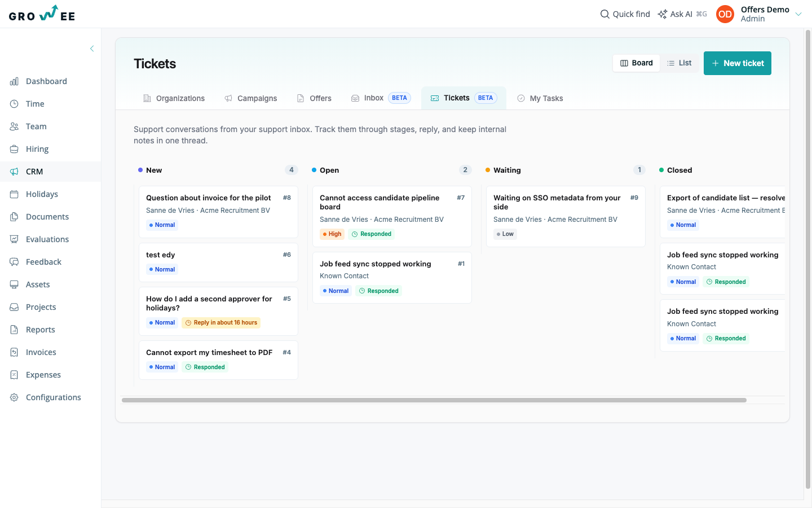The image size is (812, 508).
Task: Open ticket "Waiting on SSO metadata from your side"
Action: [566, 217]
